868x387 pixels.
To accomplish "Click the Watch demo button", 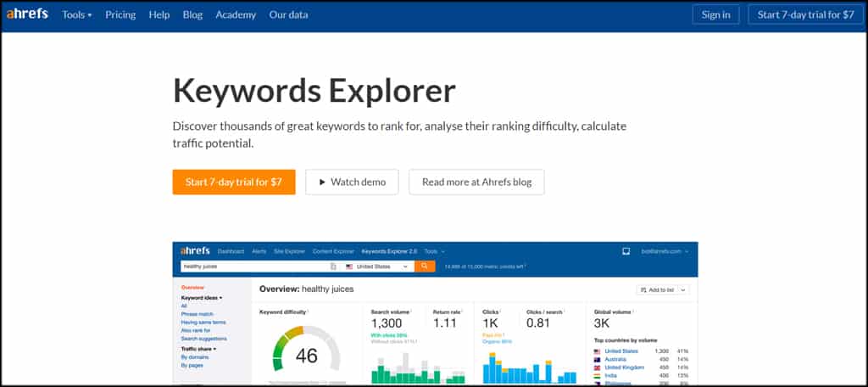I will tap(352, 182).
